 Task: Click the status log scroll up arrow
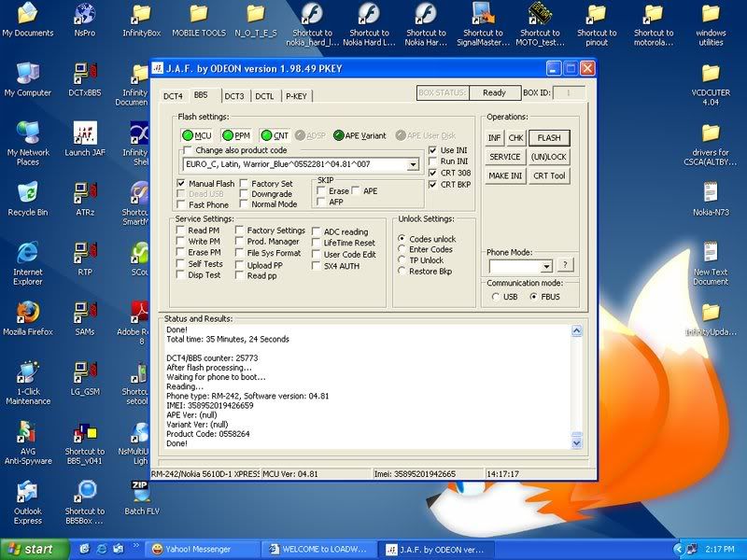pyautogui.click(x=577, y=331)
